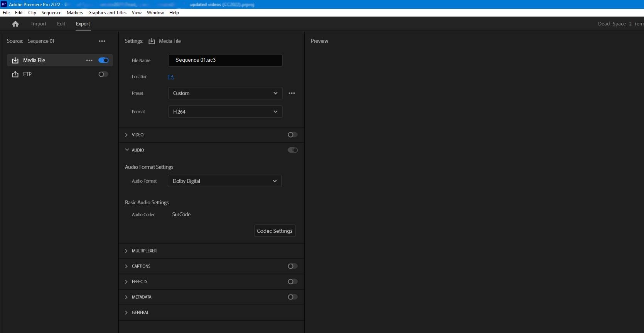Screen dimensions: 644x333
Task: Click Media File icon next to Settings
Action: 152,41
